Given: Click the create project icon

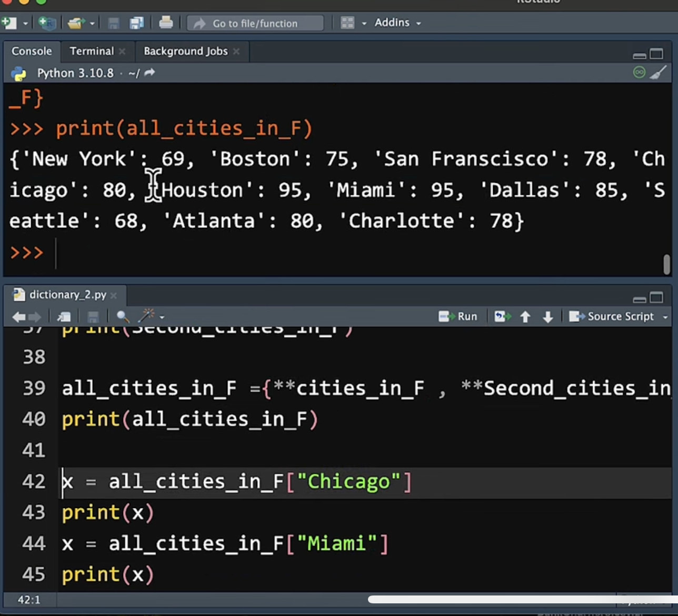Looking at the screenshot, I should pos(47,23).
